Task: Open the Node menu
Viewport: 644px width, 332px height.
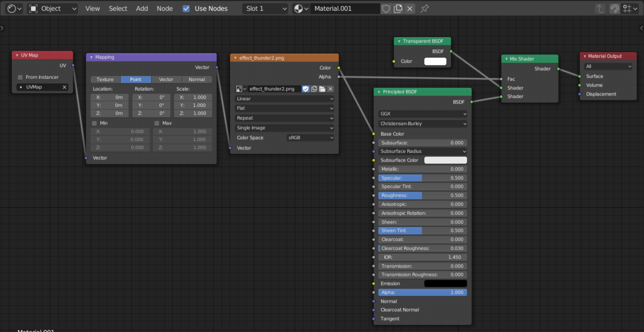Action: tap(165, 9)
